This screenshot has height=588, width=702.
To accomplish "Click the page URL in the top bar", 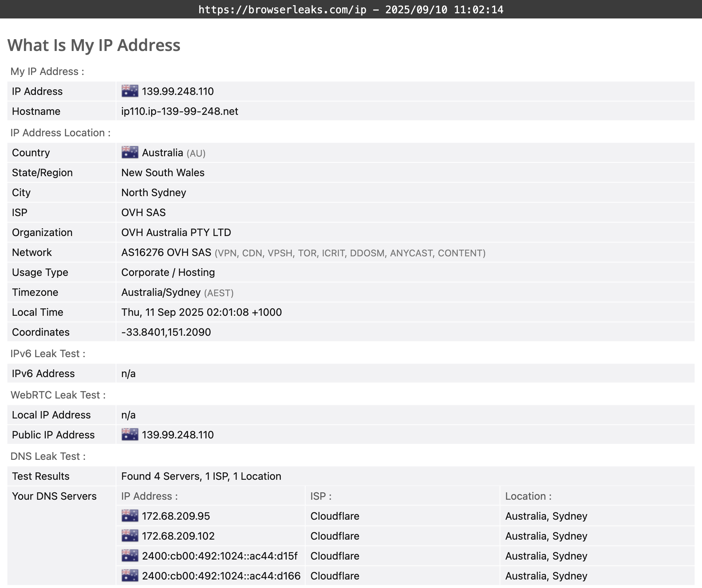I will click(x=282, y=9).
